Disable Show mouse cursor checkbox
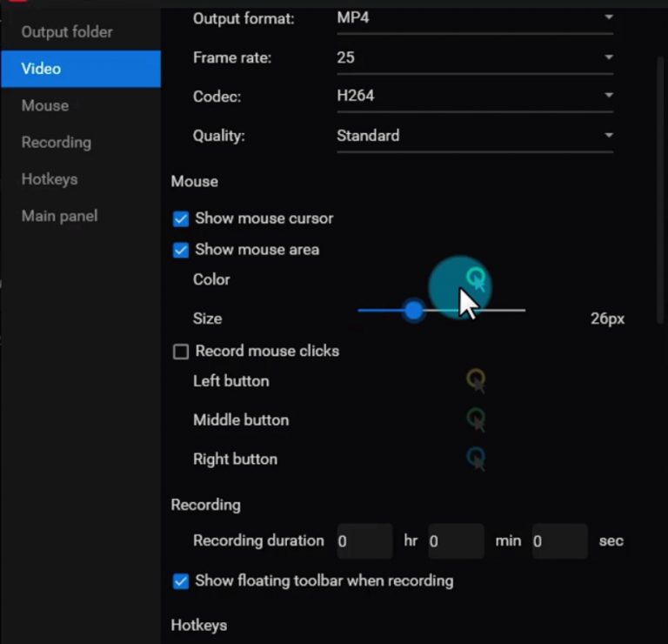 [181, 219]
